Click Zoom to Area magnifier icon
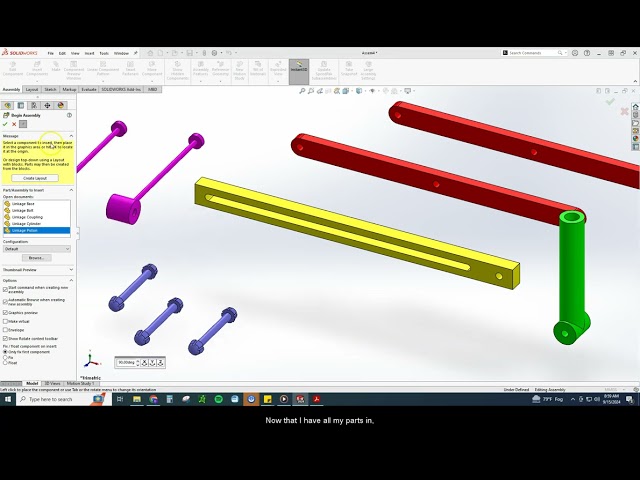The width and height of the screenshot is (640, 480). (311, 91)
